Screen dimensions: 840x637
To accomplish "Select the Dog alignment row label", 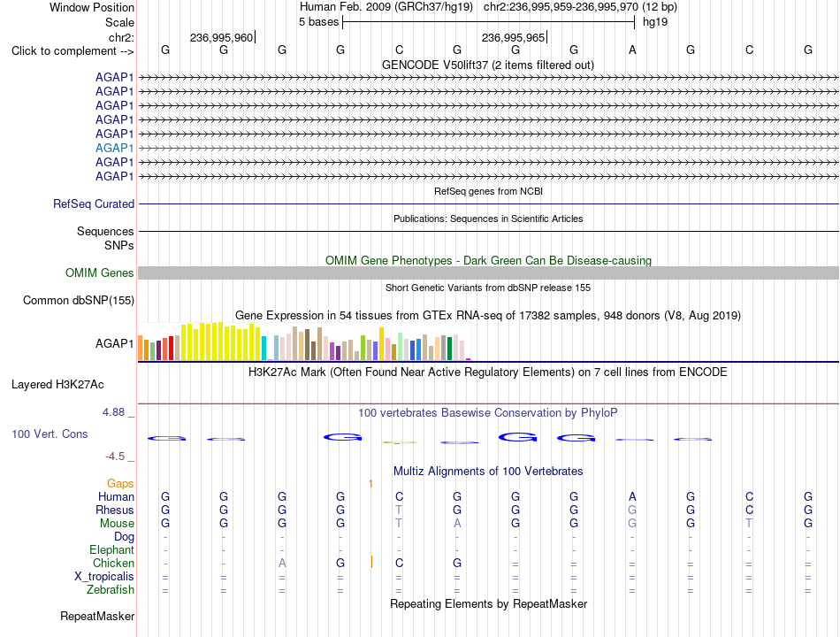I will click(x=124, y=537).
